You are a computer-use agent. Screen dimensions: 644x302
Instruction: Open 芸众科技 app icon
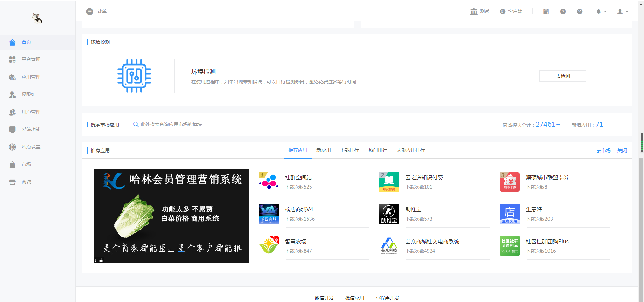[x=389, y=246]
